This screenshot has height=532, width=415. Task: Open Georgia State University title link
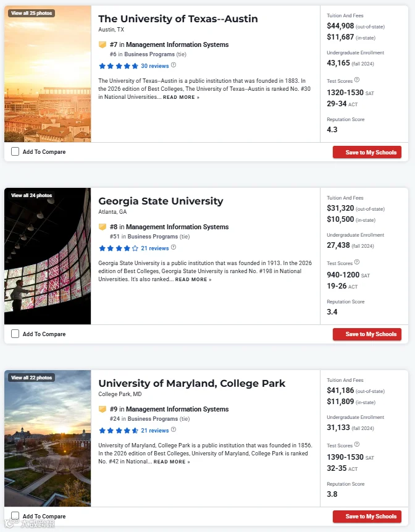[x=161, y=201]
